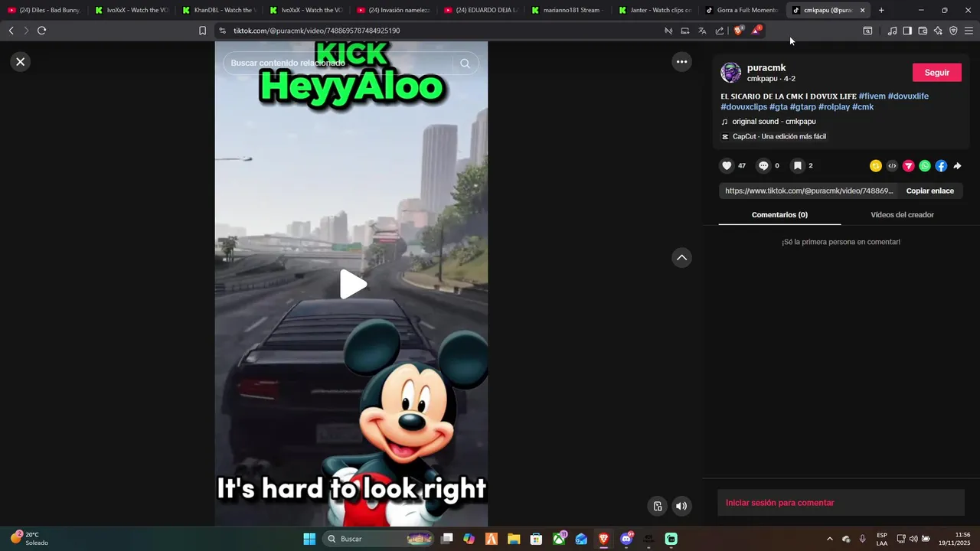Open the #dovuxclips hashtag
980x551 pixels.
pos(743,107)
